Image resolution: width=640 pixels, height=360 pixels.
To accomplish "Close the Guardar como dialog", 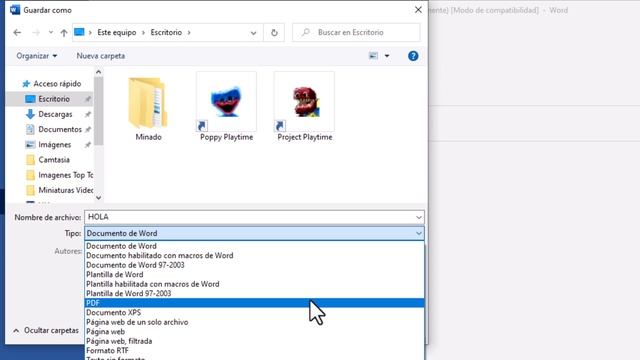I will tap(418, 10).
